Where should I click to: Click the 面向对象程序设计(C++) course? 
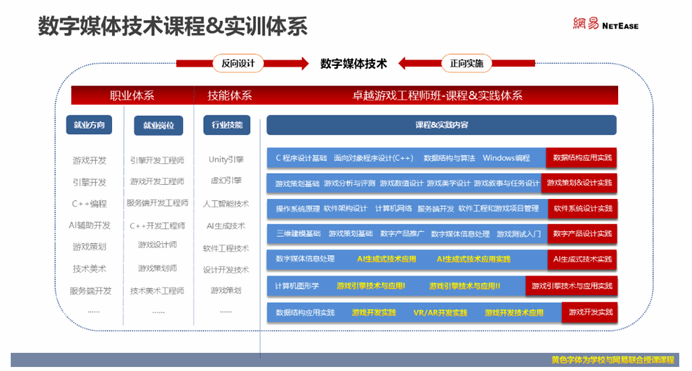374,158
